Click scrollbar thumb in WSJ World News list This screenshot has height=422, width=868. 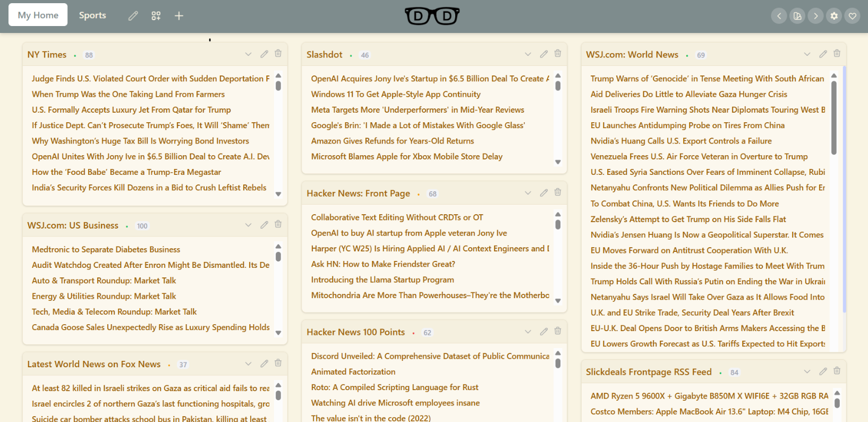click(833, 117)
